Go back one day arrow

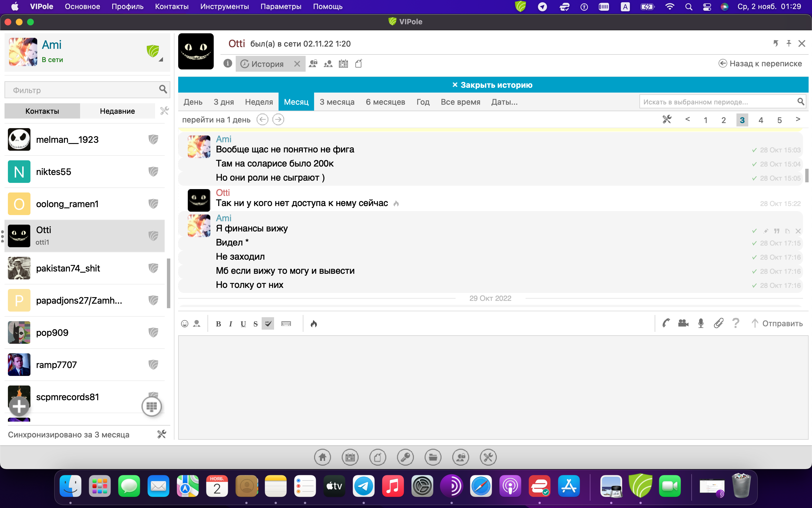tap(262, 119)
